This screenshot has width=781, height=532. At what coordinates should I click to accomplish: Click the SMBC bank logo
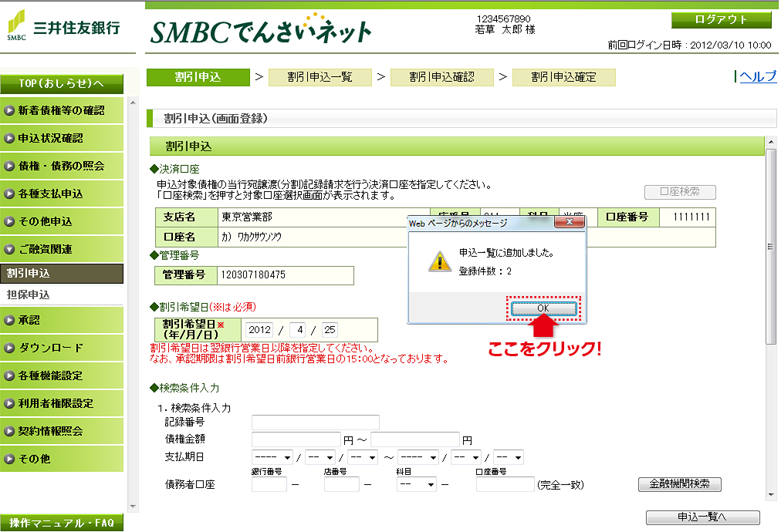64,26
